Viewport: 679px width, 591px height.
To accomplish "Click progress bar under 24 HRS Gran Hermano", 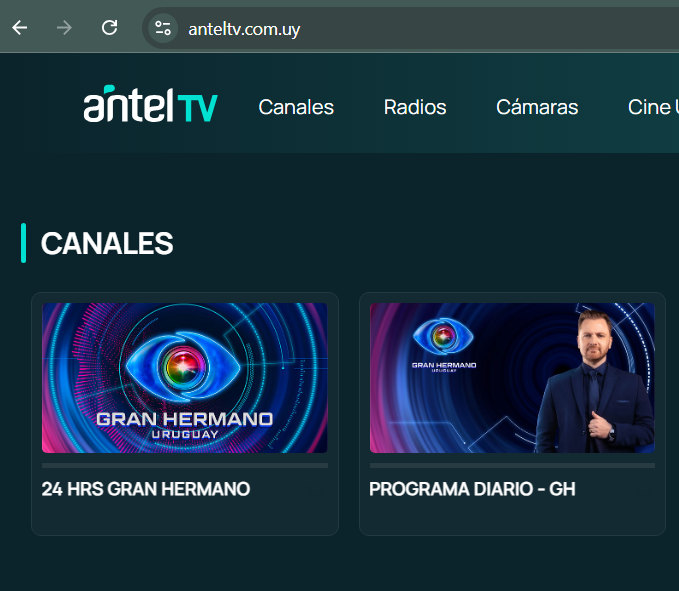I will coord(185,465).
